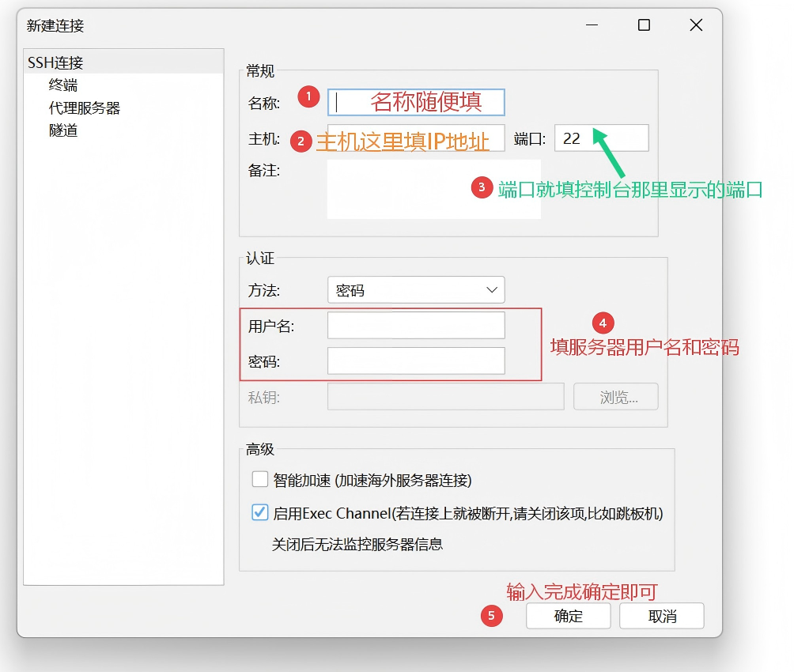
Task: Open the 终端 settings page
Action: coord(63,85)
